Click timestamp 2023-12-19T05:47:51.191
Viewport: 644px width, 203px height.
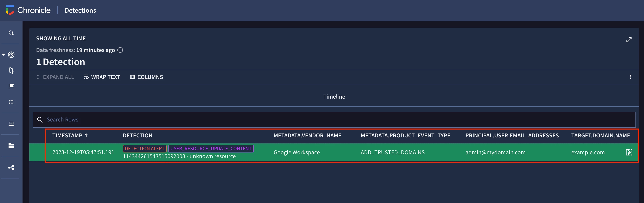click(83, 152)
